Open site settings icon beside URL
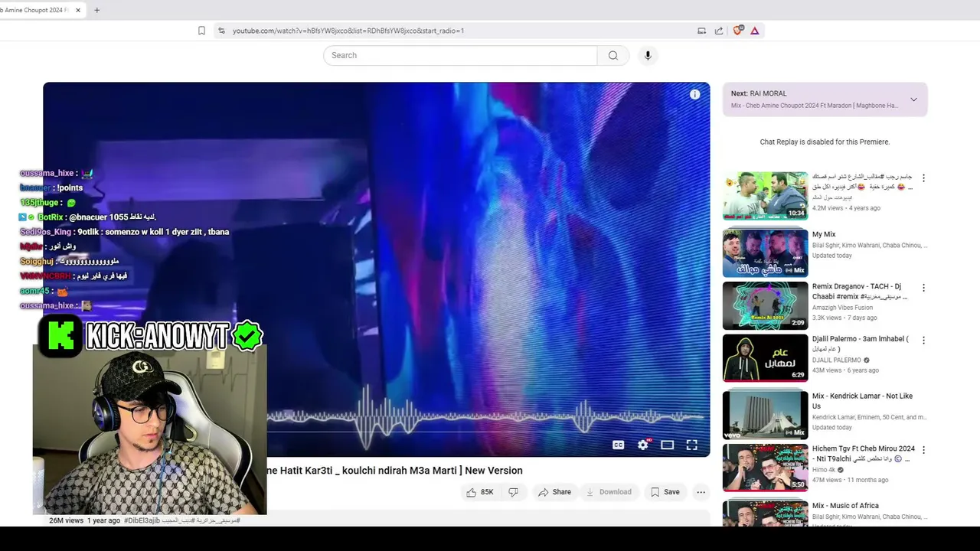Screen dimensions: 980x551 tap(221, 31)
